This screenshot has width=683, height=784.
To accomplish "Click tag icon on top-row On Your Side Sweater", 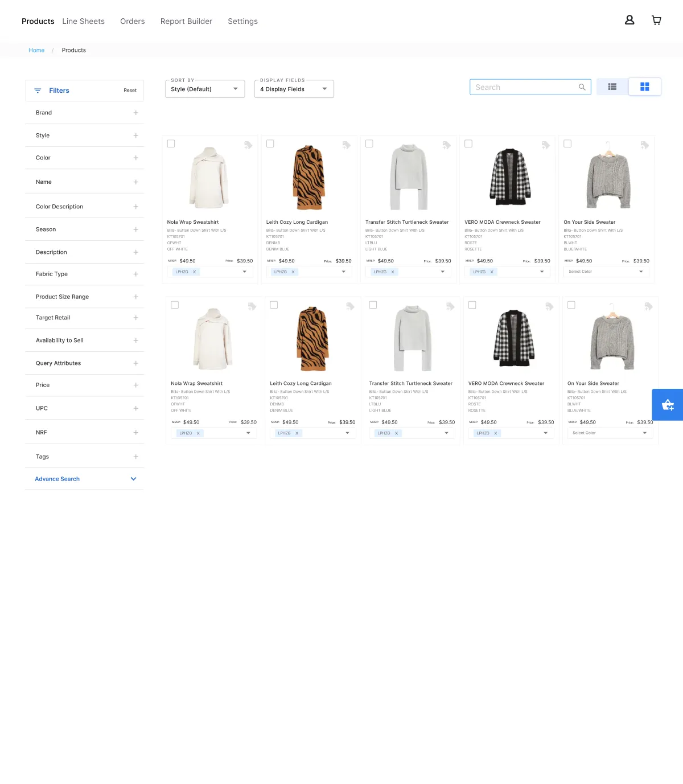I will pos(644,145).
